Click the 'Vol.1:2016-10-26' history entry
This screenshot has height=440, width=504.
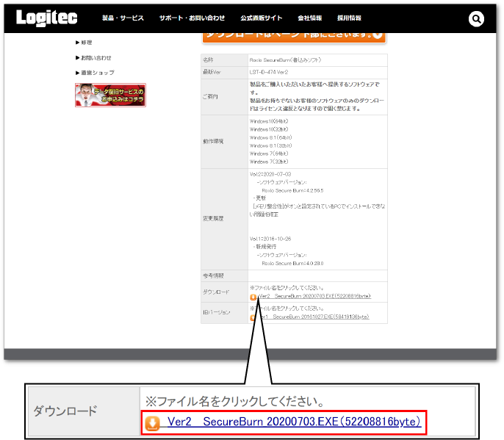(270, 239)
